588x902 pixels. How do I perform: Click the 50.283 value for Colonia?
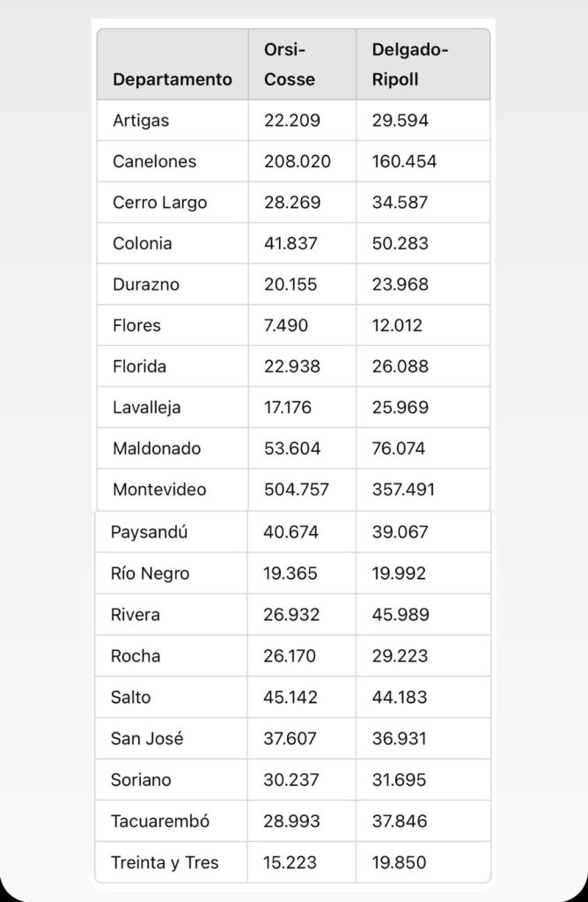pos(400,243)
